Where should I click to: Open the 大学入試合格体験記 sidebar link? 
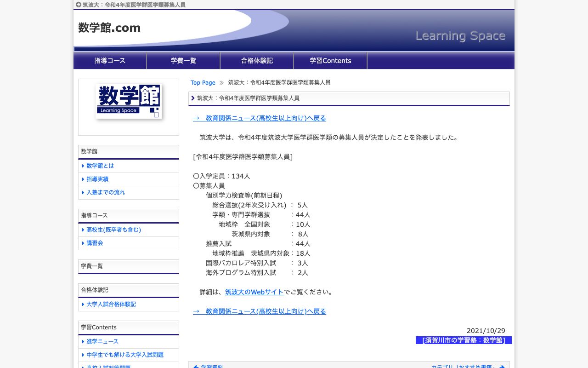coord(111,304)
